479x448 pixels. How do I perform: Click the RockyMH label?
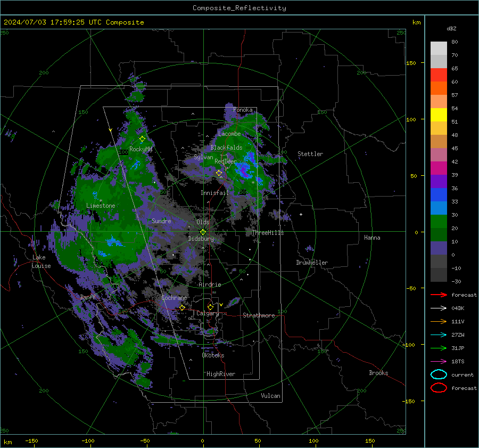coord(141,149)
